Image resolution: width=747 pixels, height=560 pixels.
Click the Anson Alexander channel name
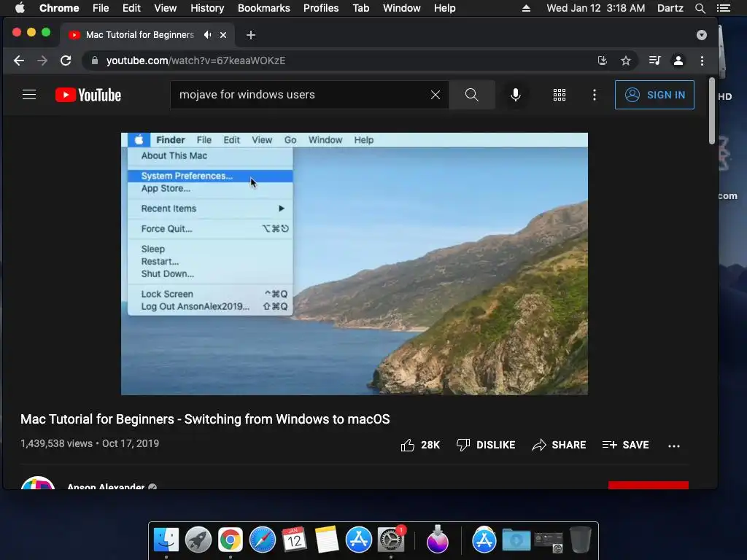tap(106, 486)
